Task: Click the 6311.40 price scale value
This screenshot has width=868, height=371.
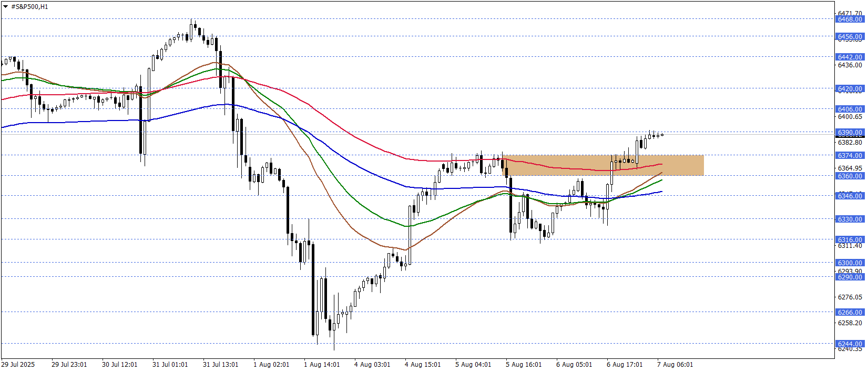Action: click(x=850, y=246)
